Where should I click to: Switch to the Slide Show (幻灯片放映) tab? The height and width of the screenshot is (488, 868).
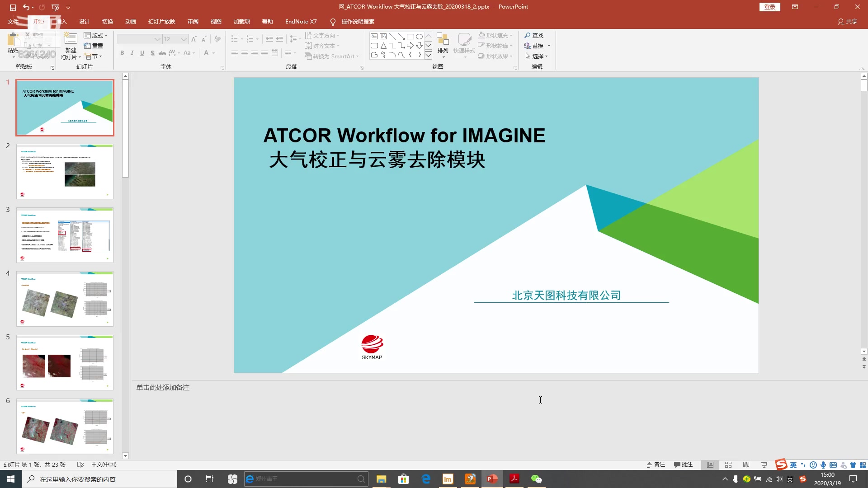(x=162, y=21)
